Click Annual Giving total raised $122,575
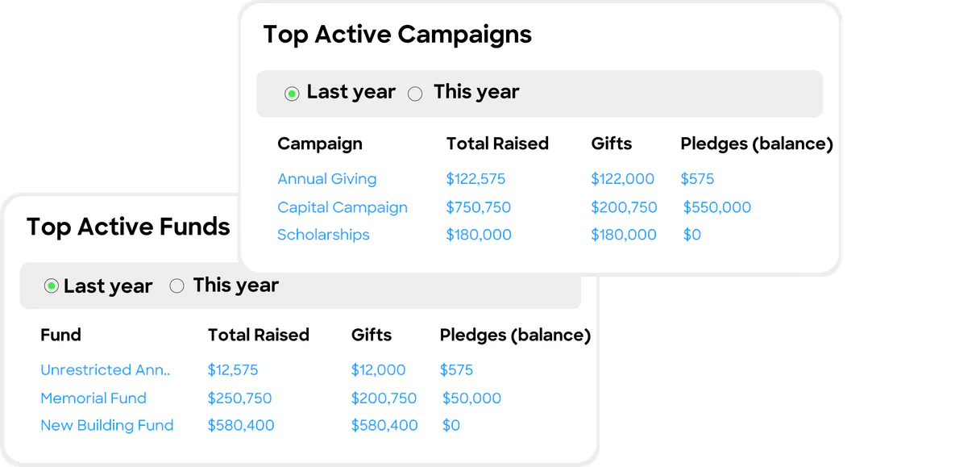Image resolution: width=980 pixels, height=467 pixels. pyautogui.click(x=475, y=179)
